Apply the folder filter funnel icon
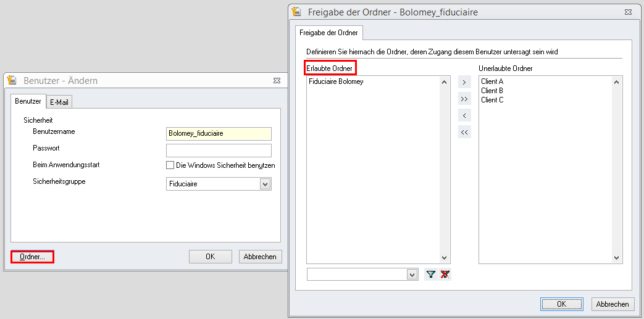This screenshot has width=644, height=319. point(431,275)
